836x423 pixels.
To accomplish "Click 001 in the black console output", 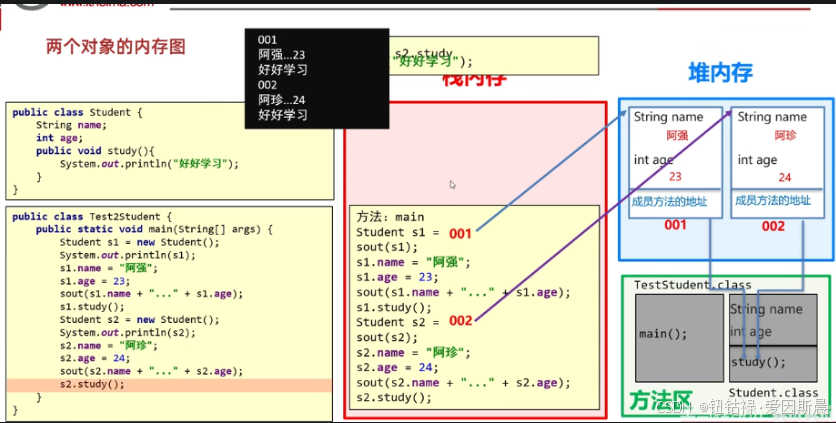I will tap(267, 39).
